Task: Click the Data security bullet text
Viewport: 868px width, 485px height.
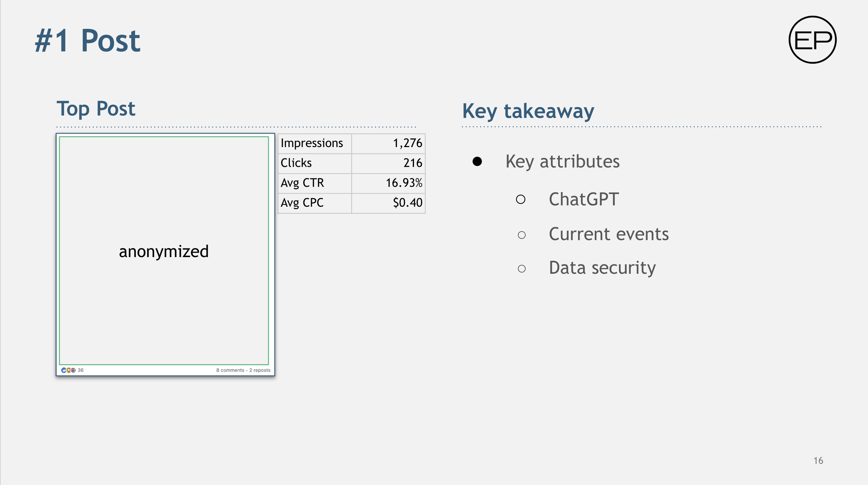Action: point(602,268)
